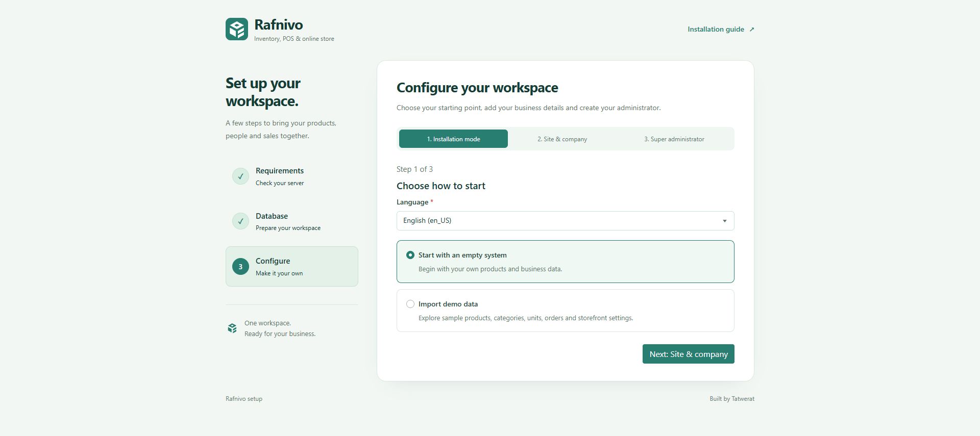Viewport: 980px width, 436px height.
Task: Click the Rafnivo brand name
Action: tap(279, 24)
